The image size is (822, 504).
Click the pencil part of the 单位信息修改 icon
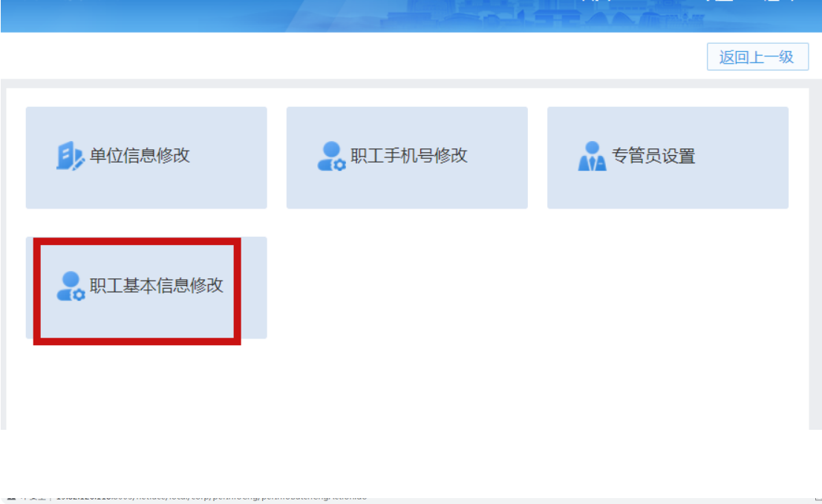pyautogui.click(x=79, y=163)
